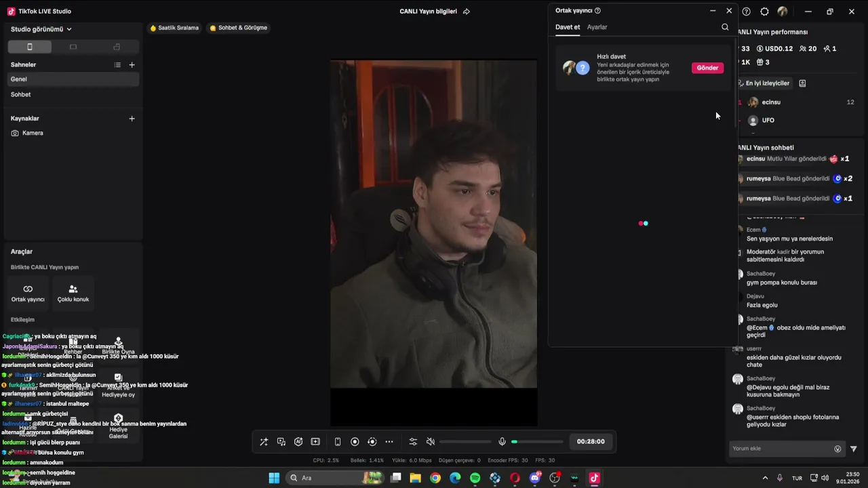Start recording with the record button
The height and width of the screenshot is (488, 868).
tap(355, 441)
